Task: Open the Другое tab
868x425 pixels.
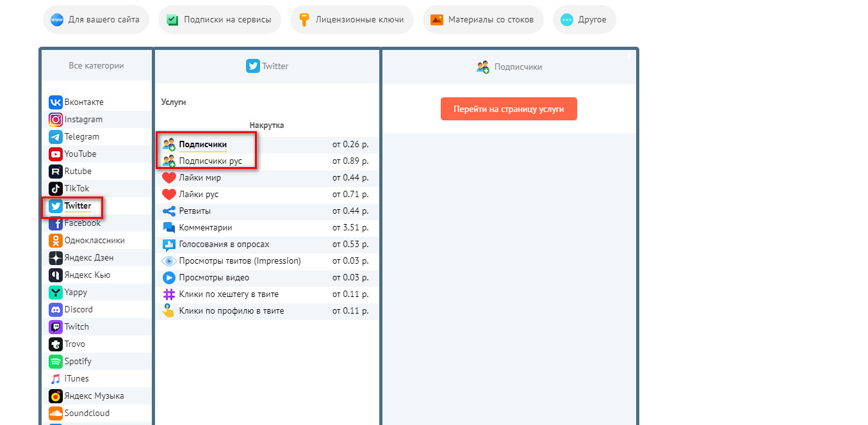Action: (x=584, y=20)
